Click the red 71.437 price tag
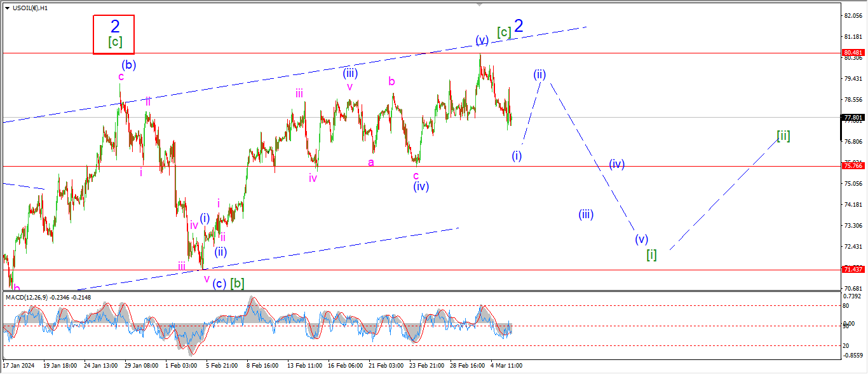This screenshot has height=374, width=868. coord(853,270)
